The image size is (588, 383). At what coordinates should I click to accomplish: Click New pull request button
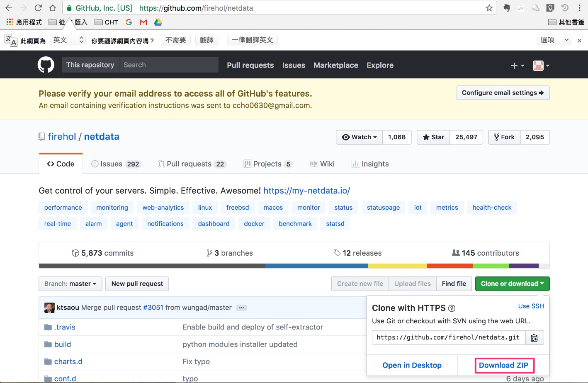click(137, 284)
